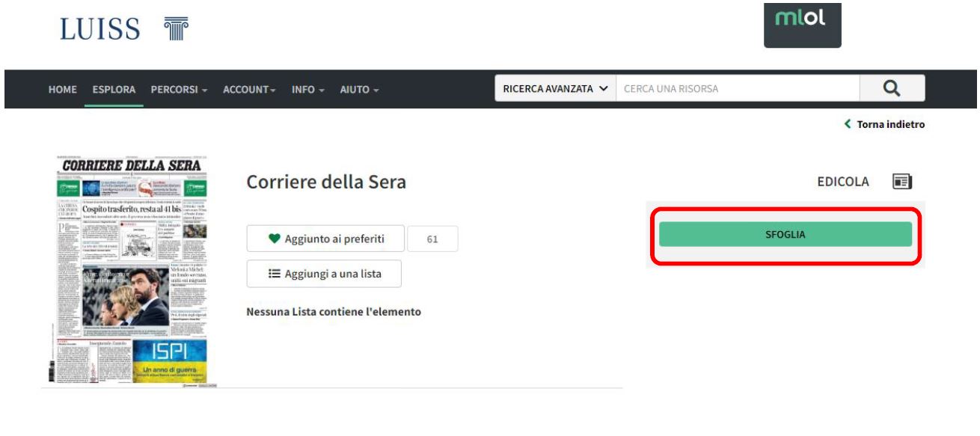Focus the 'Cerca una risorsa' search field
Image resolution: width=980 pixels, height=436 pixels.
(x=737, y=89)
